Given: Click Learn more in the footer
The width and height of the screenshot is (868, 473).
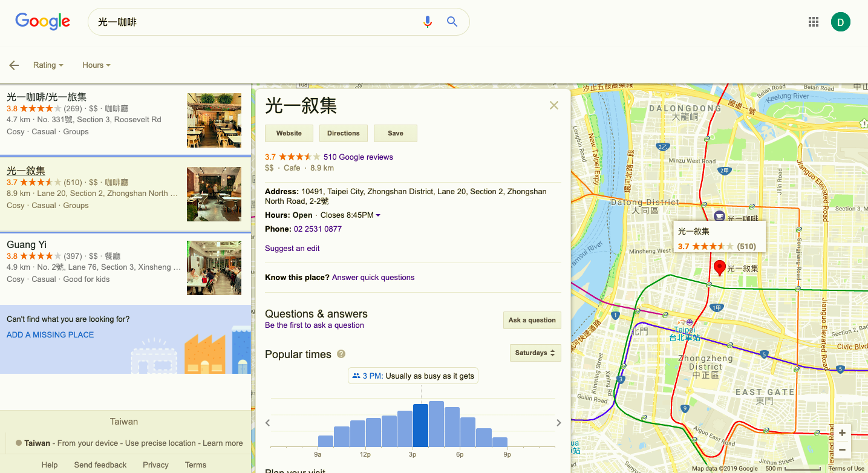Looking at the screenshot, I should [223, 443].
